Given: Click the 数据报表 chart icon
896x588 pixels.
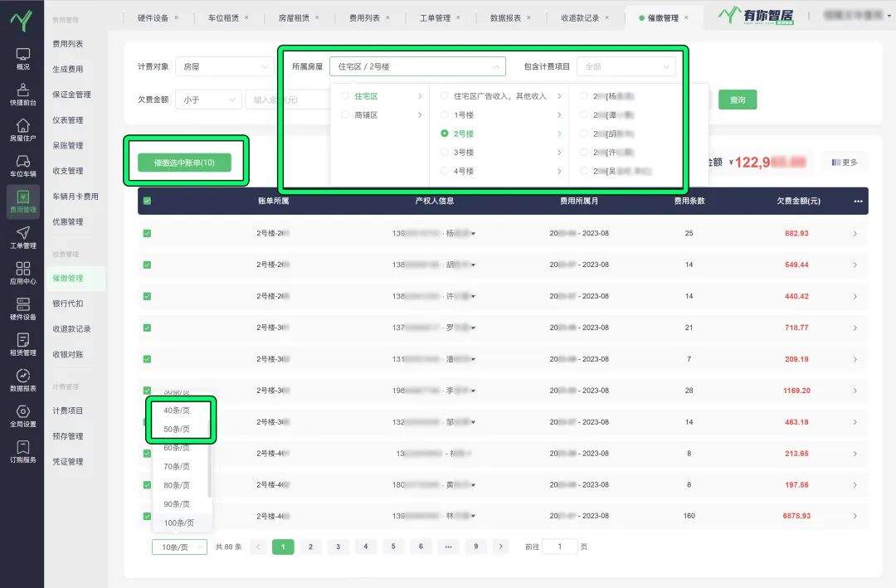Looking at the screenshot, I should (22, 380).
